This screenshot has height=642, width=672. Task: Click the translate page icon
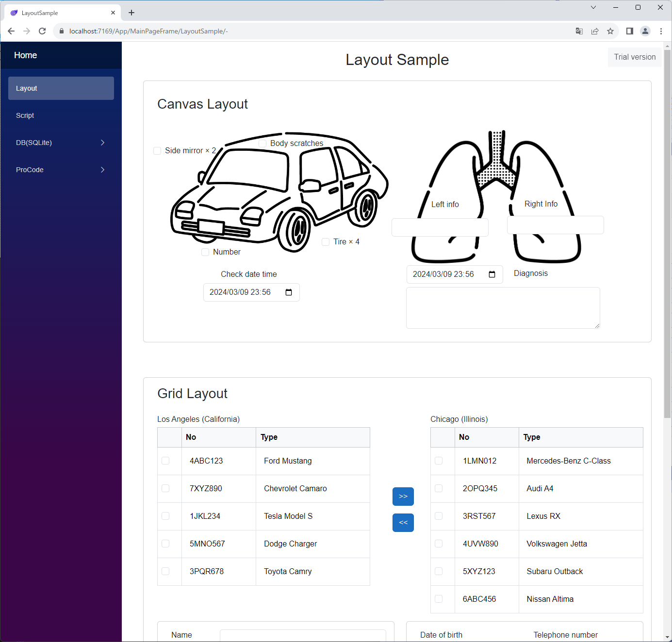(579, 31)
